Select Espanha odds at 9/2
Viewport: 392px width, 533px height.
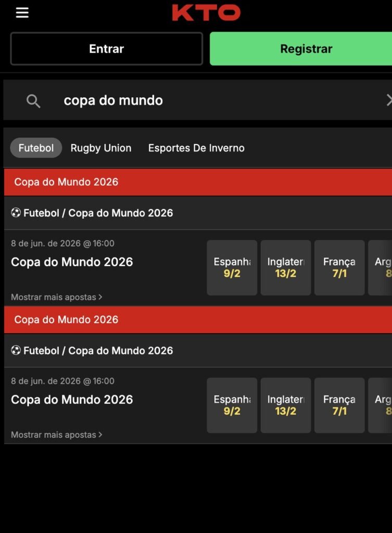click(x=232, y=268)
